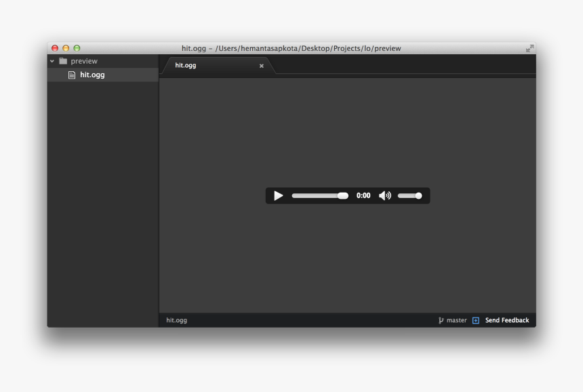This screenshot has width=583, height=392.
Task: Click hit.ogg filename in status bar
Action: coord(177,320)
